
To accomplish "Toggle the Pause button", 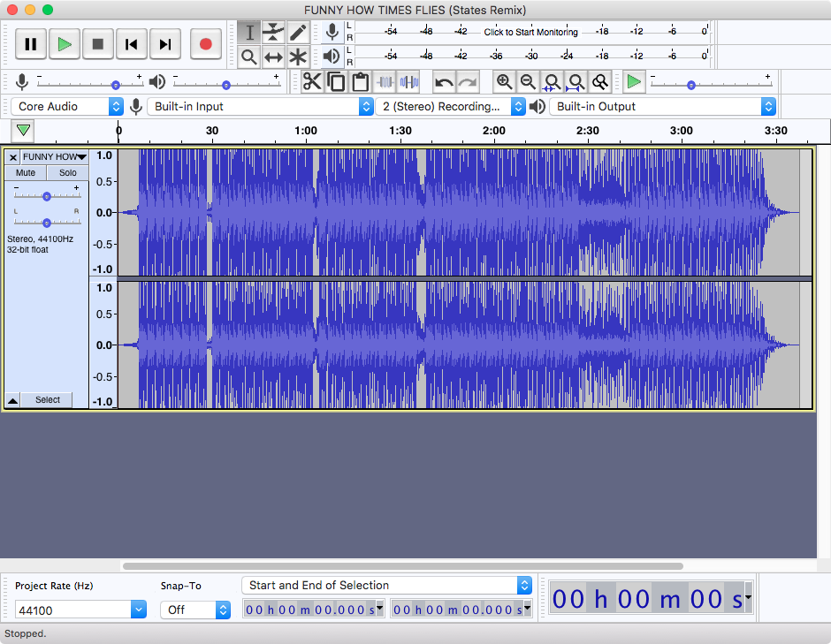I will (31, 44).
